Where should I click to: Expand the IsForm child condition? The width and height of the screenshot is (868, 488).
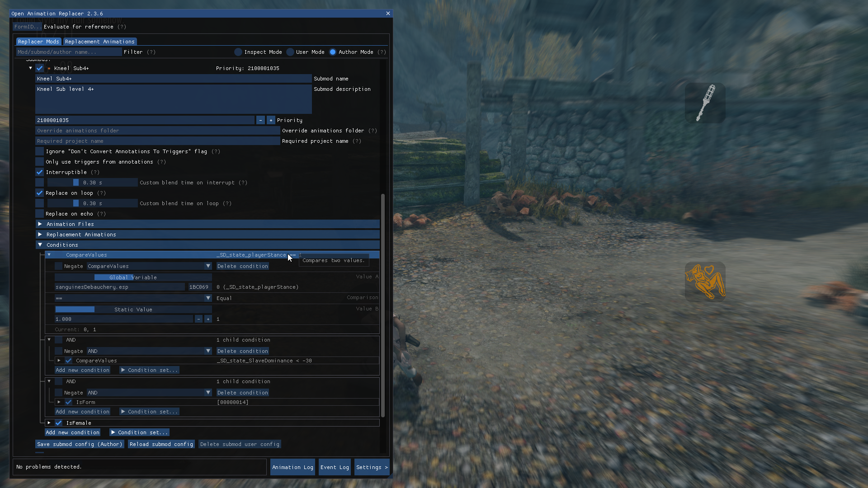pos(59,402)
